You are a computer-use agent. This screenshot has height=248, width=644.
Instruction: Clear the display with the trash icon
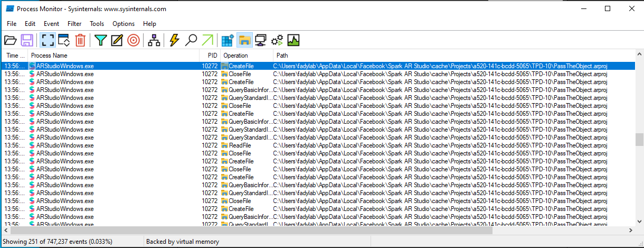pos(80,40)
